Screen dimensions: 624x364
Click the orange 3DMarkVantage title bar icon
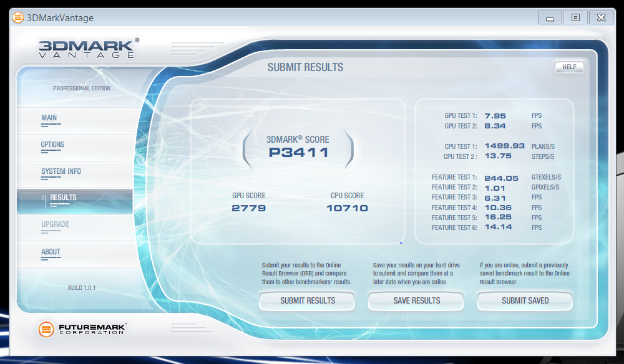tap(18, 18)
